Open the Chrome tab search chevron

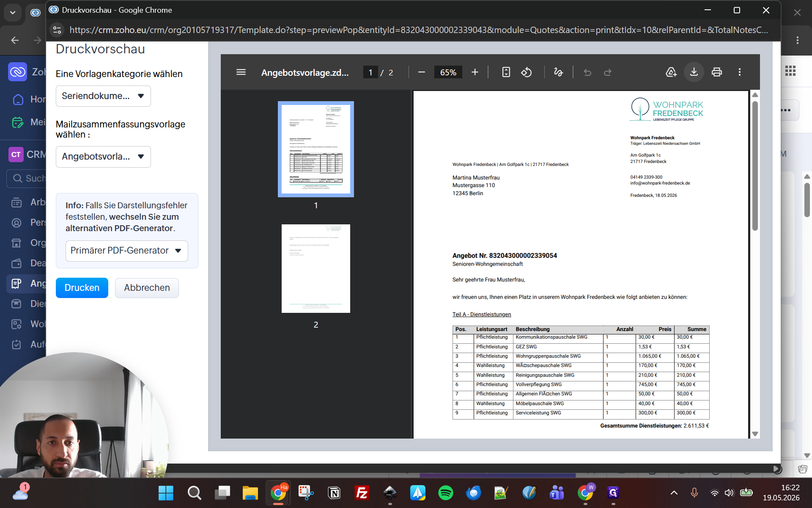13,13
